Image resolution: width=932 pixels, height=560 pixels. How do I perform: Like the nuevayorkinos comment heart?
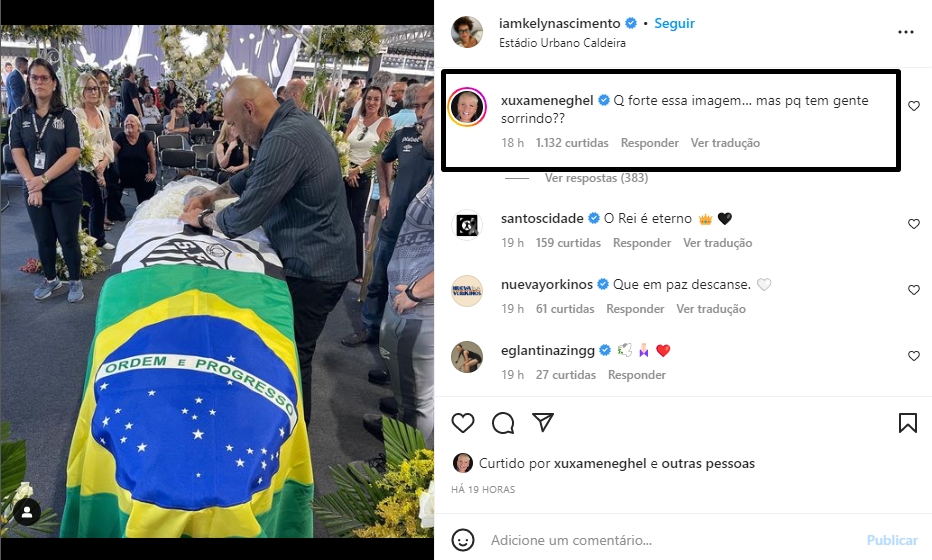click(x=914, y=290)
